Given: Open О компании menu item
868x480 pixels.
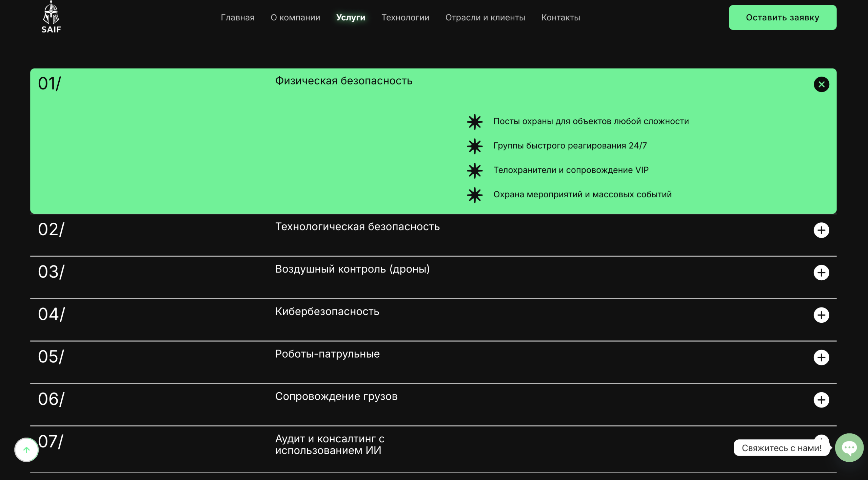Looking at the screenshot, I should click(295, 18).
